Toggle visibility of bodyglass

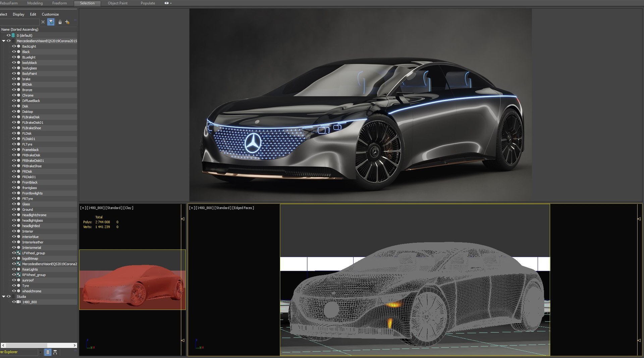[14, 68]
